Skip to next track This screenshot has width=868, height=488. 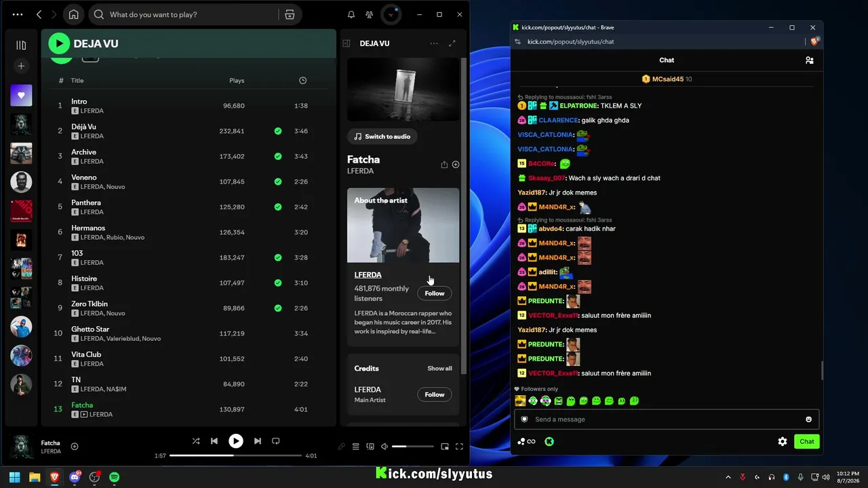coord(257,441)
